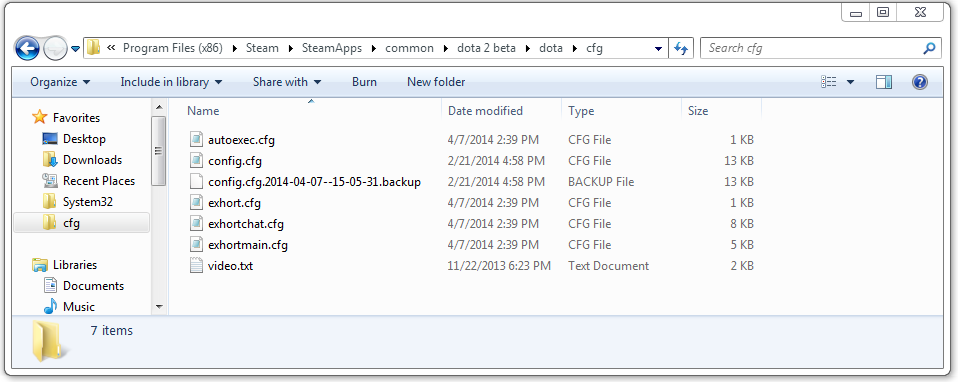Click the 5 KB size value
The height and width of the screenshot is (382, 958).
coord(742,245)
